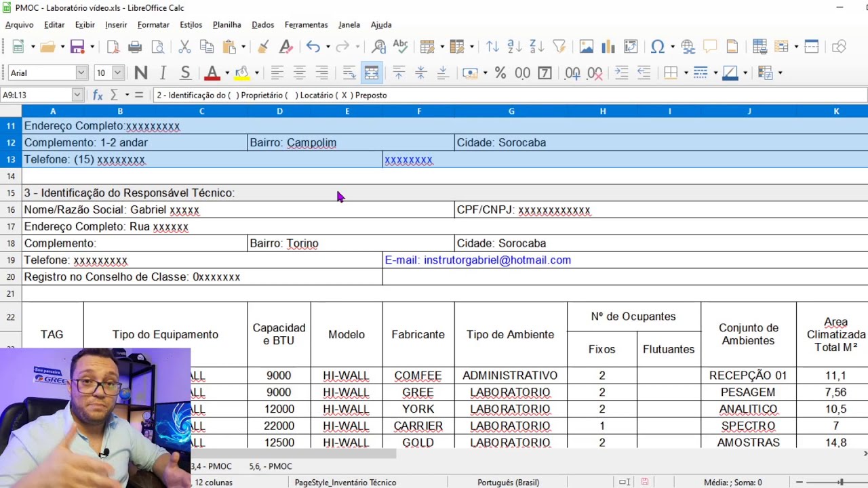Viewport: 868px width, 488px height.
Task: Run the spelling check
Action: pyautogui.click(x=401, y=47)
